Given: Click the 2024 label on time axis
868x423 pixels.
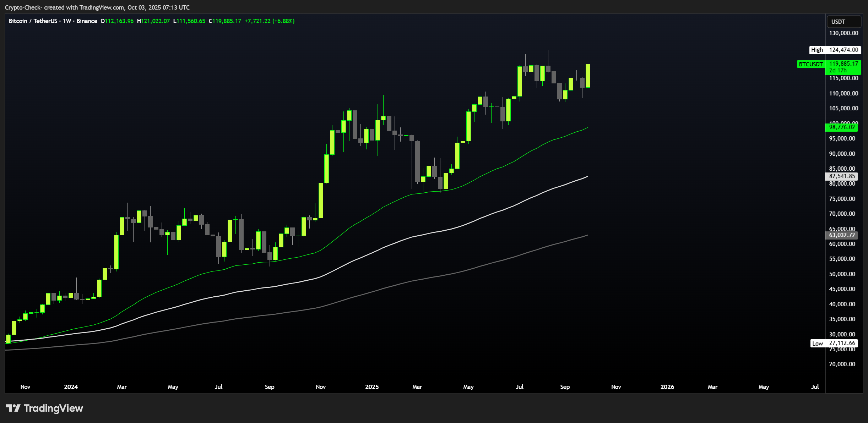Looking at the screenshot, I should pyautogui.click(x=71, y=387).
